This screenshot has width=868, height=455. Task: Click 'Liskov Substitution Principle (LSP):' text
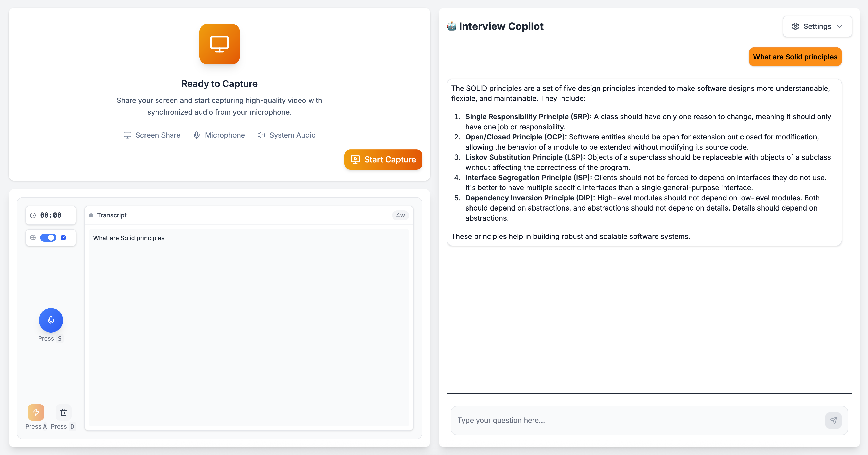tap(525, 157)
